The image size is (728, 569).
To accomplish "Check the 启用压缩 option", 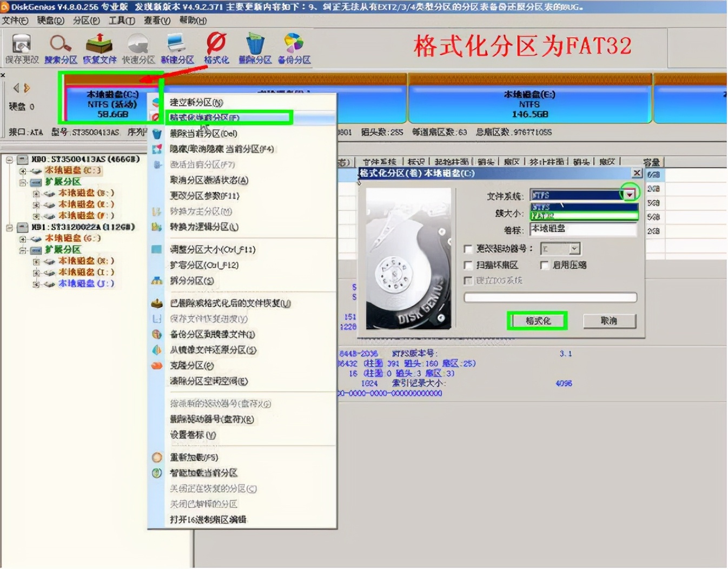I will 544,265.
